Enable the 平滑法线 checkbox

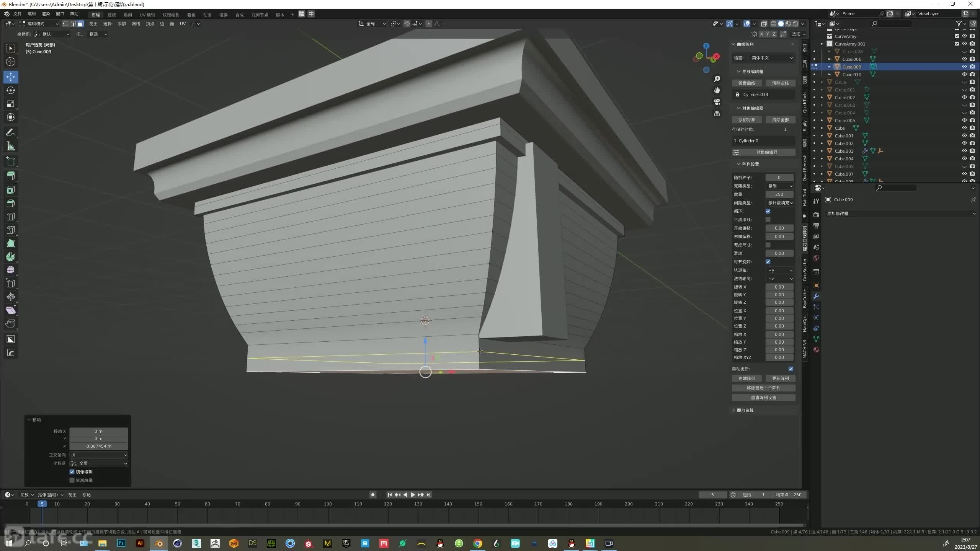pyautogui.click(x=768, y=220)
